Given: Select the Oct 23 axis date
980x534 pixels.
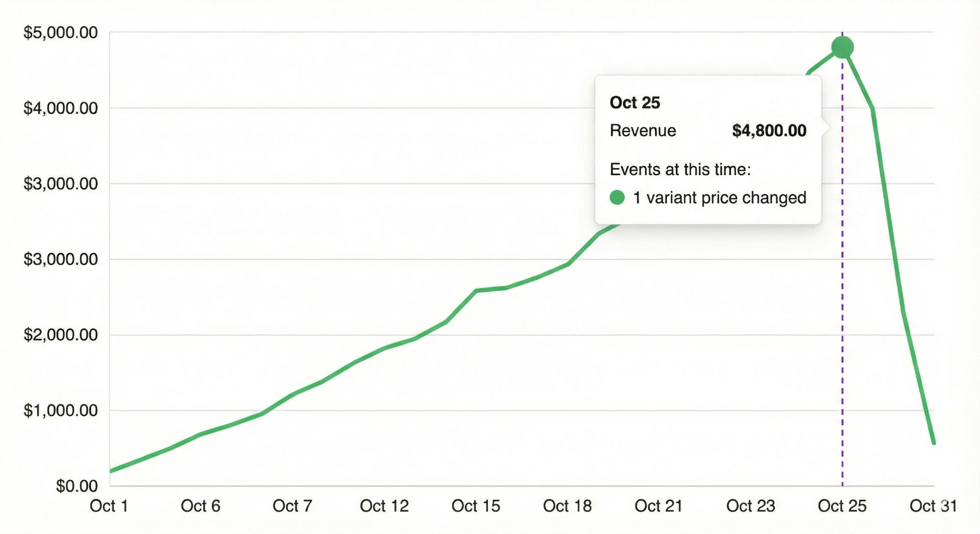Looking at the screenshot, I should pos(750,506).
